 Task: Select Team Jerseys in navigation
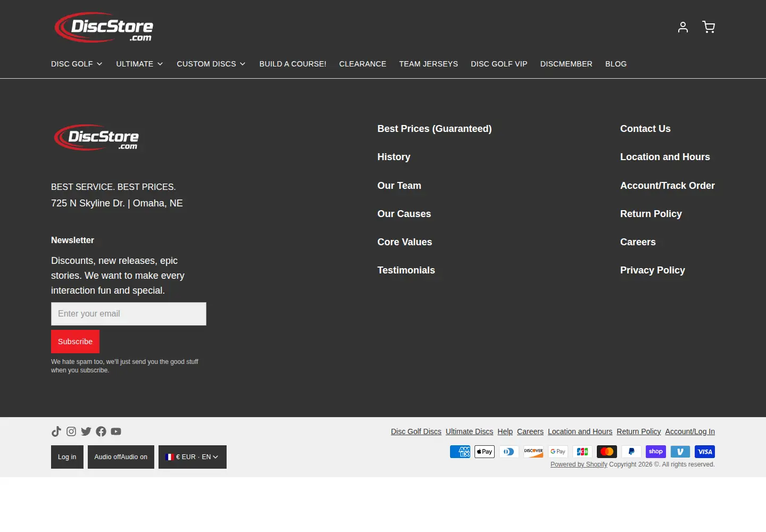point(429,64)
